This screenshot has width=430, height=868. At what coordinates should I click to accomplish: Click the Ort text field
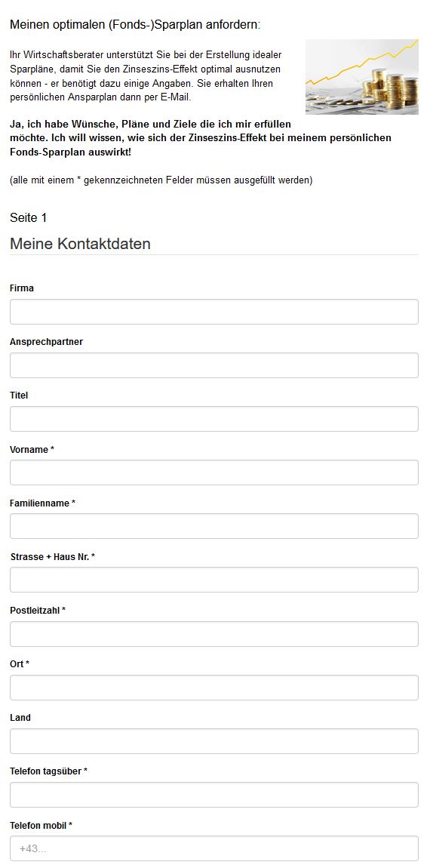(214, 688)
